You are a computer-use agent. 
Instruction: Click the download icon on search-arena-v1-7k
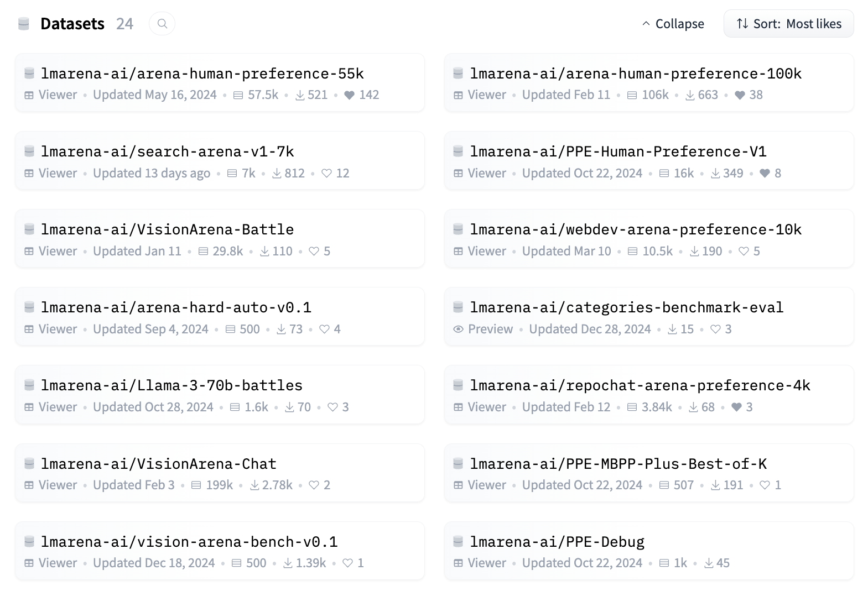pos(277,174)
